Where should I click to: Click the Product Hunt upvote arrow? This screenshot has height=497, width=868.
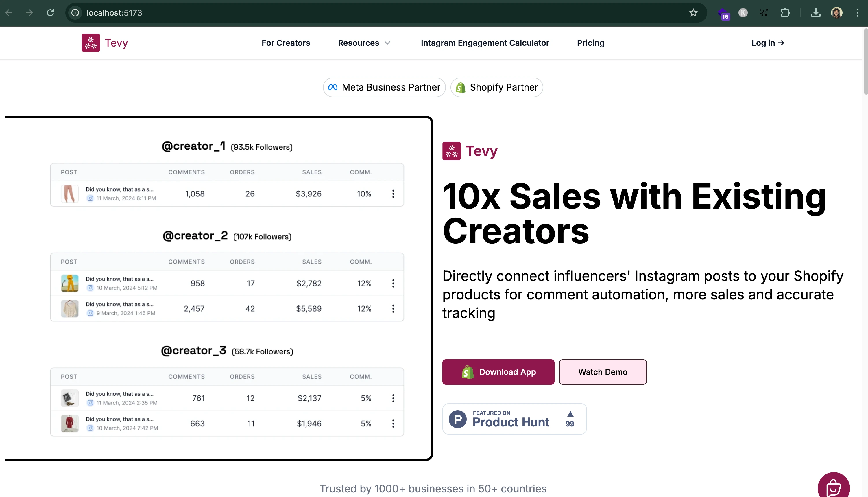(570, 414)
